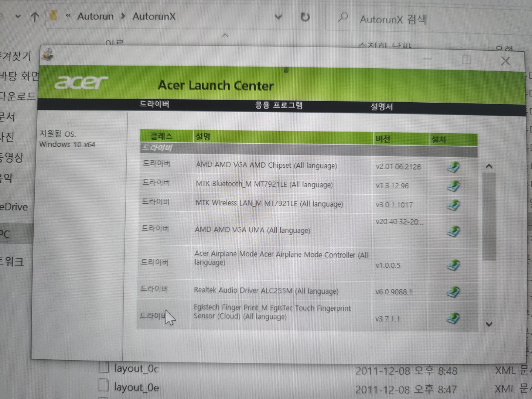Click version v3.0.1.1017
This screenshot has height=399, width=532.
click(x=394, y=205)
